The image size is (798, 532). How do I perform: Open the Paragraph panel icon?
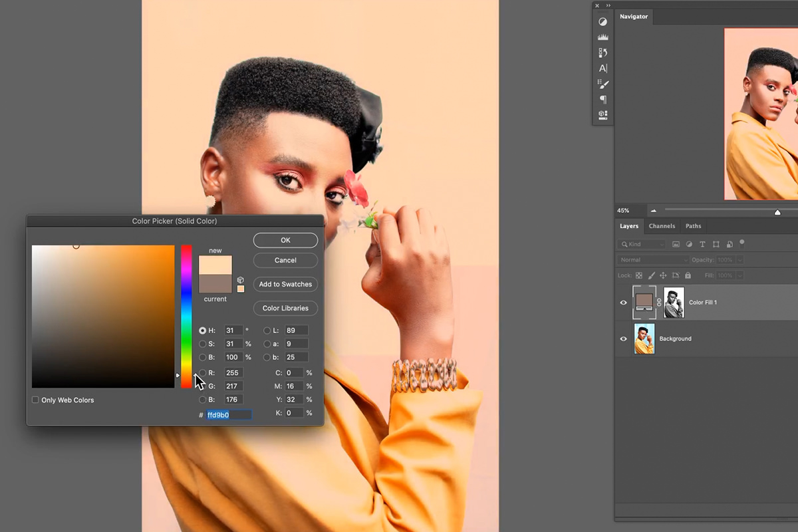point(603,100)
